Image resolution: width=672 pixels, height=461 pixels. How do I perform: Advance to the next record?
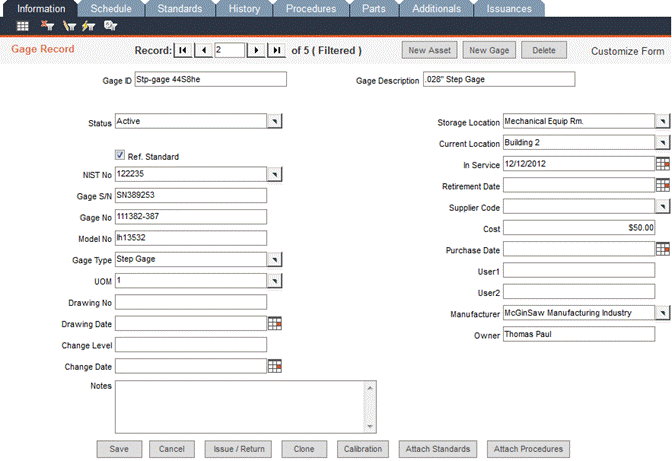[256, 50]
